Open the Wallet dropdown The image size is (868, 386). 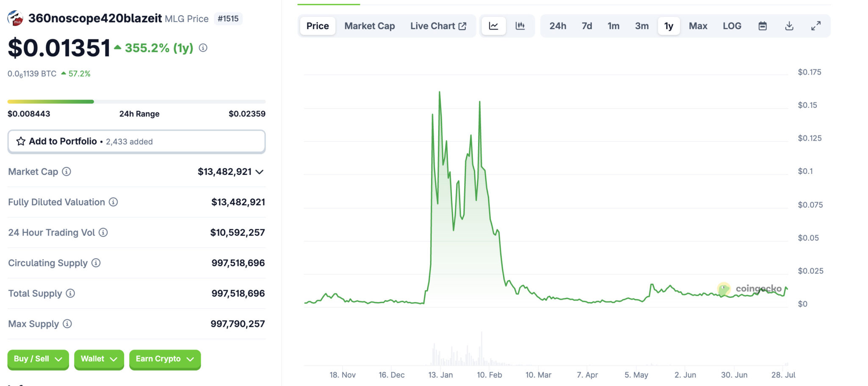coord(99,359)
